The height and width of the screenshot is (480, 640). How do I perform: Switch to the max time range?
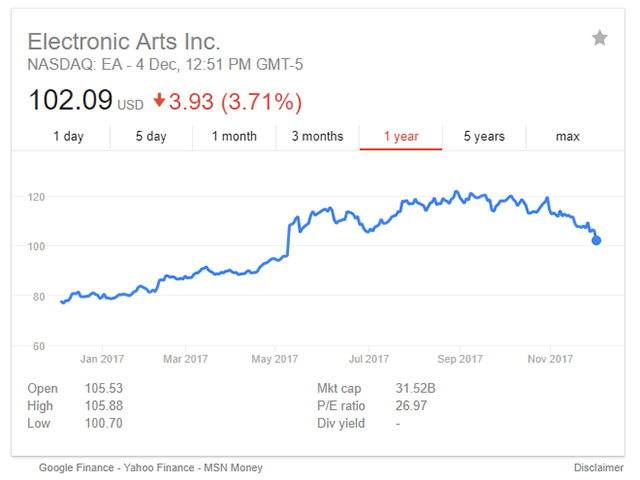(x=567, y=137)
